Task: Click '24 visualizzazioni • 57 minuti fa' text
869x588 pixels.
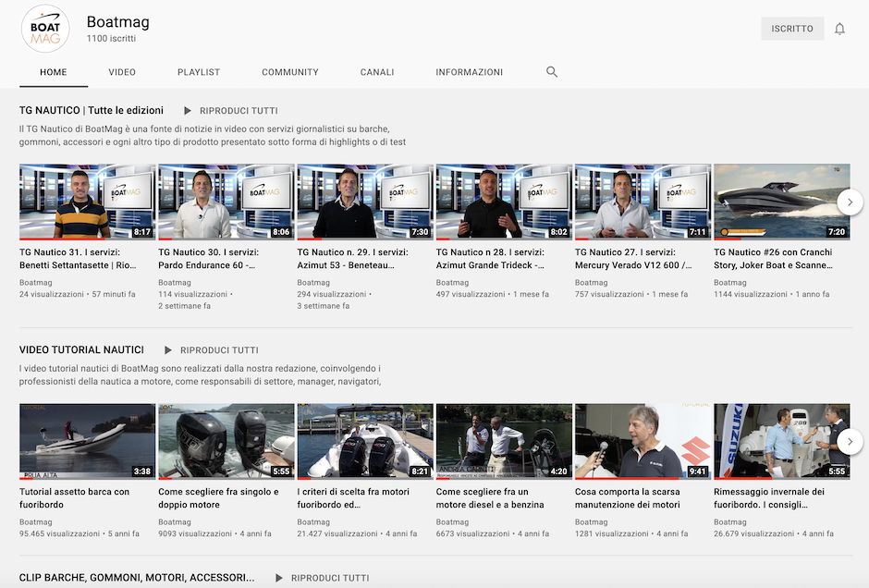Action: 78,294
